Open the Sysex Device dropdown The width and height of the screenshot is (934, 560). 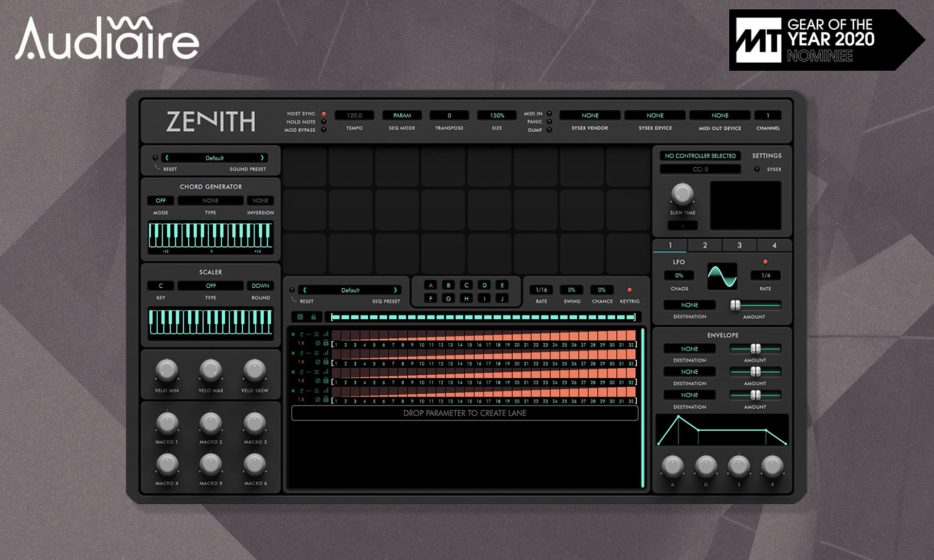coord(655,116)
